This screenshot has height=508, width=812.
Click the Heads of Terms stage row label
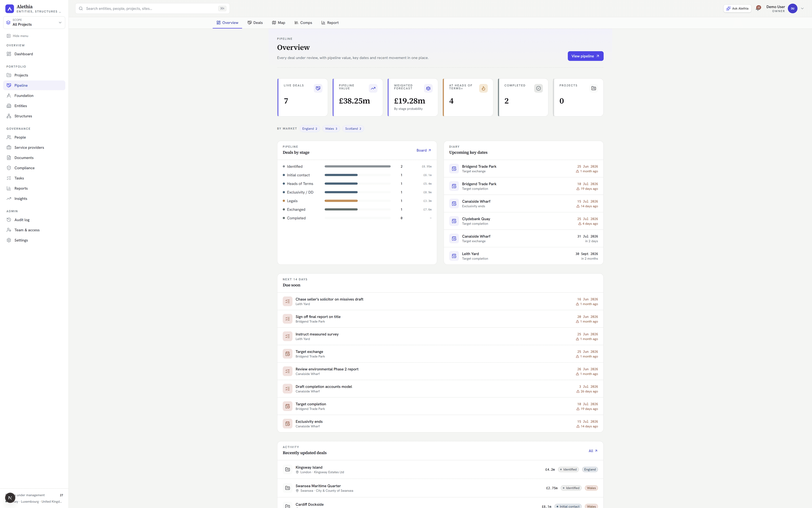pos(300,184)
